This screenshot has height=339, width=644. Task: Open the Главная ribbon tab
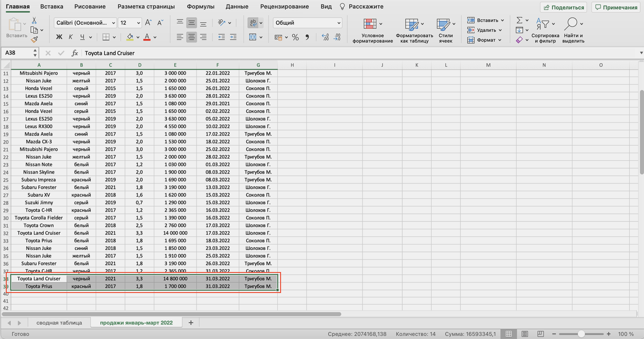[x=18, y=7]
